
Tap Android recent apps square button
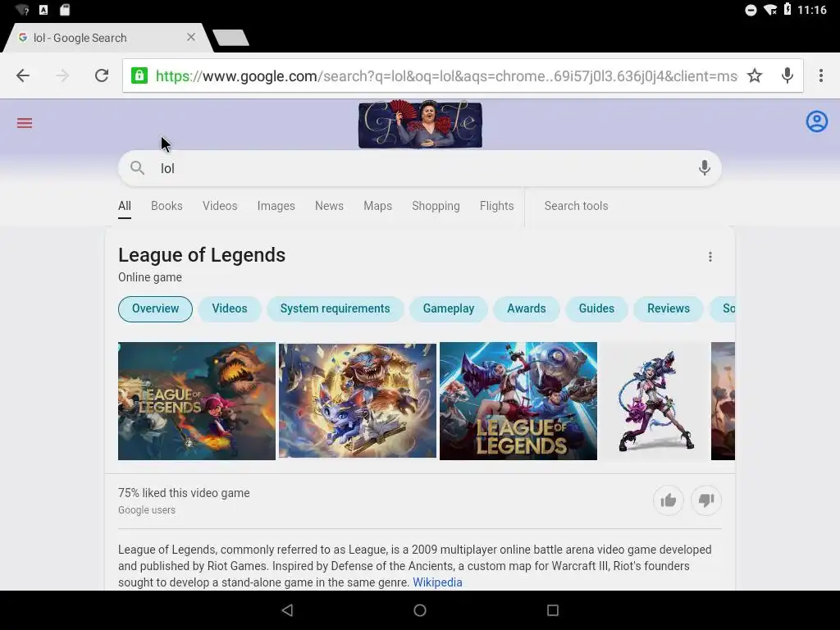553,610
